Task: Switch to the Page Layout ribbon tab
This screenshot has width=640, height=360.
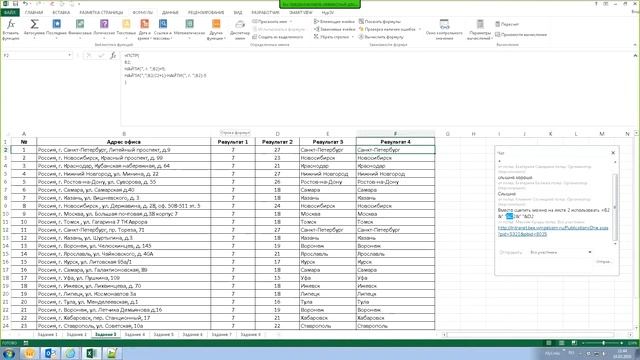Action: coord(101,12)
